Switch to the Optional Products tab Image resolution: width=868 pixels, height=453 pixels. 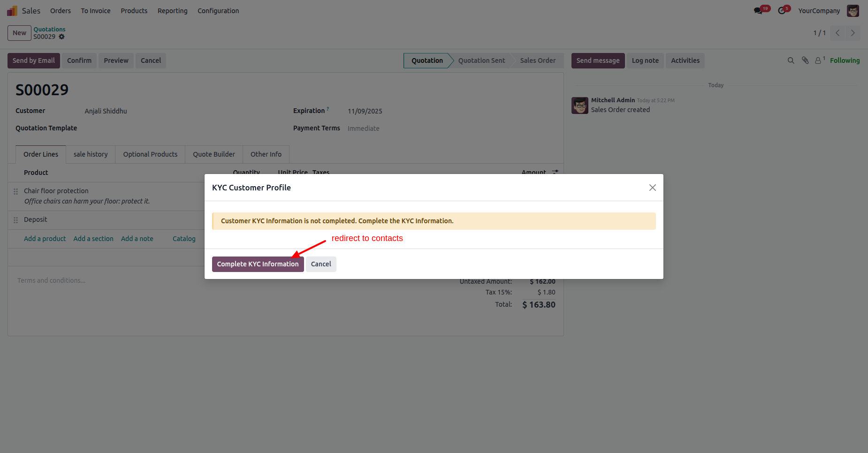tap(150, 154)
